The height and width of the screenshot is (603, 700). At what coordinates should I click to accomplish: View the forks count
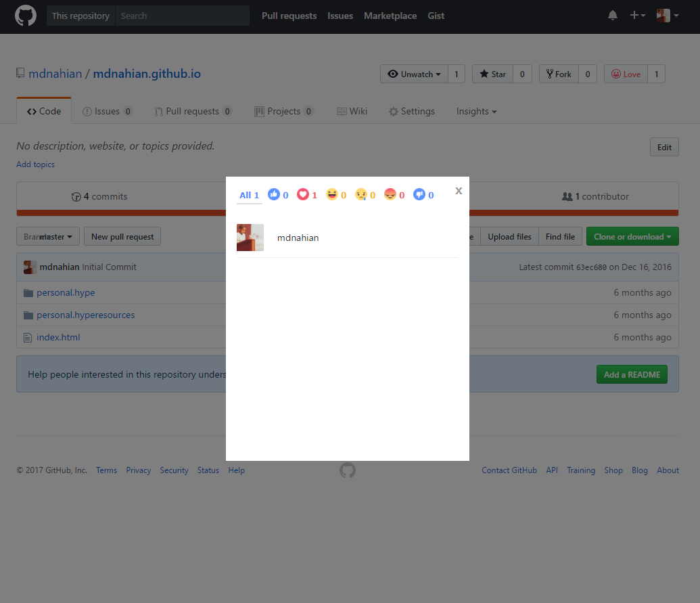pos(588,74)
